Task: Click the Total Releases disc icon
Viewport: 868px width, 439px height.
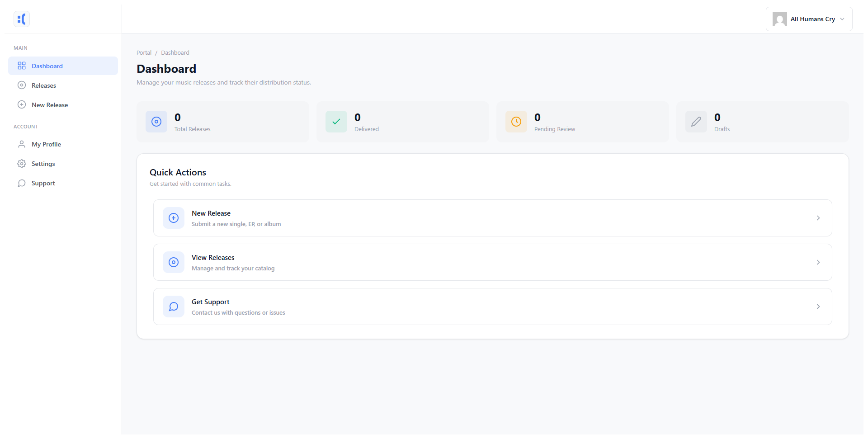Action: [156, 122]
